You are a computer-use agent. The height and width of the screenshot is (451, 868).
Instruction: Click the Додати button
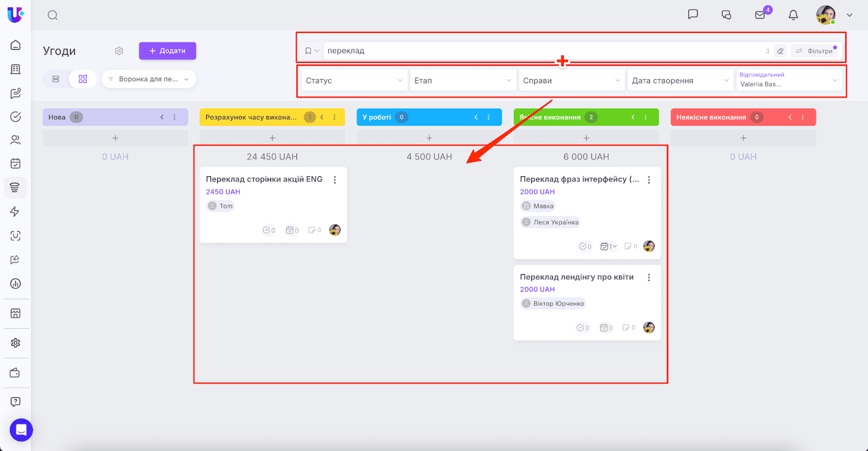pyautogui.click(x=167, y=51)
